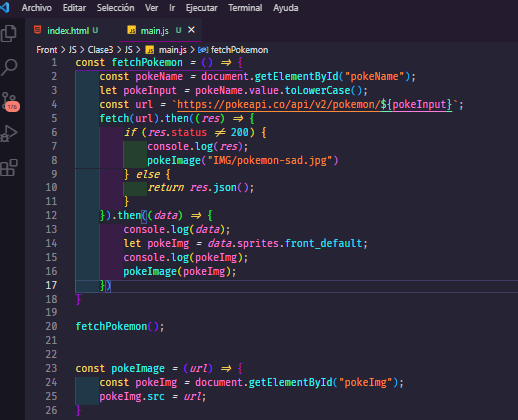Open the Ver menu

pyautogui.click(x=151, y=8)
